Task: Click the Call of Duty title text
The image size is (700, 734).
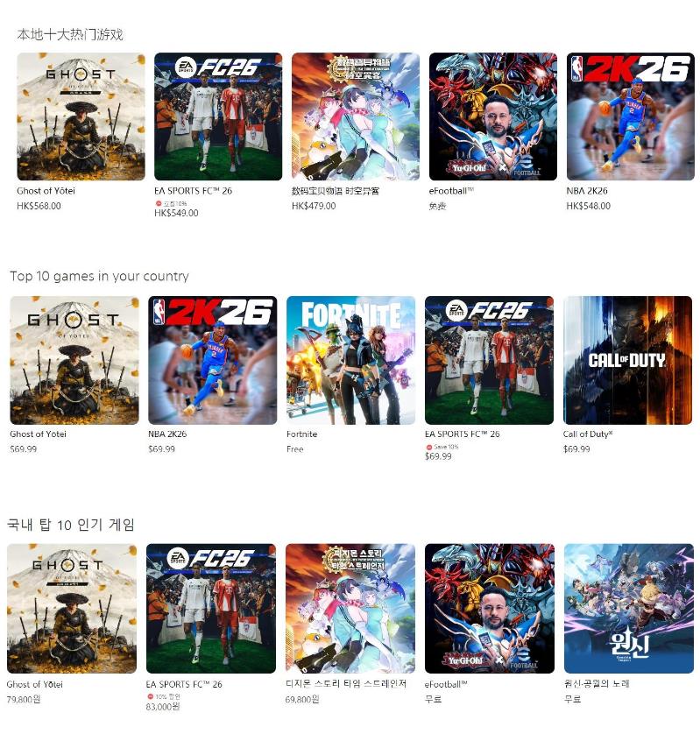Action: [x=588, y=434]
